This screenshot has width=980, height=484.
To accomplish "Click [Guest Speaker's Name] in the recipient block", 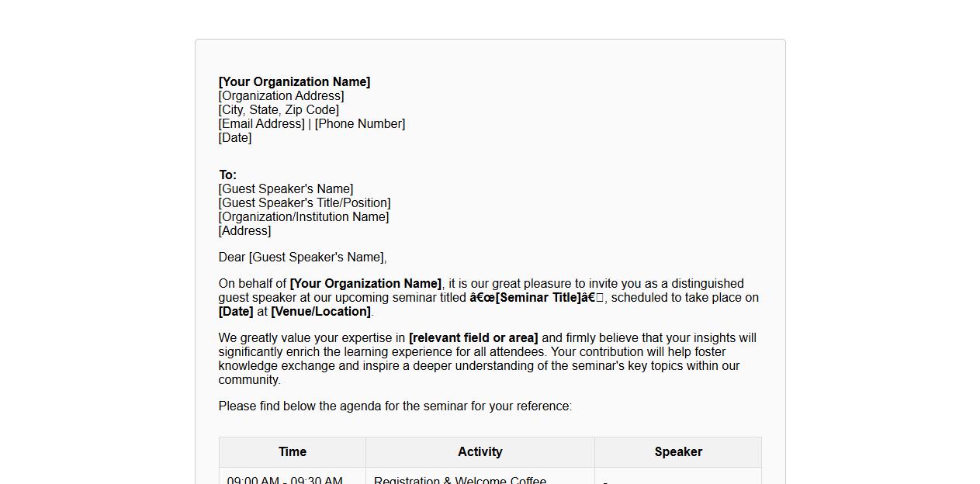I will 286,189.
